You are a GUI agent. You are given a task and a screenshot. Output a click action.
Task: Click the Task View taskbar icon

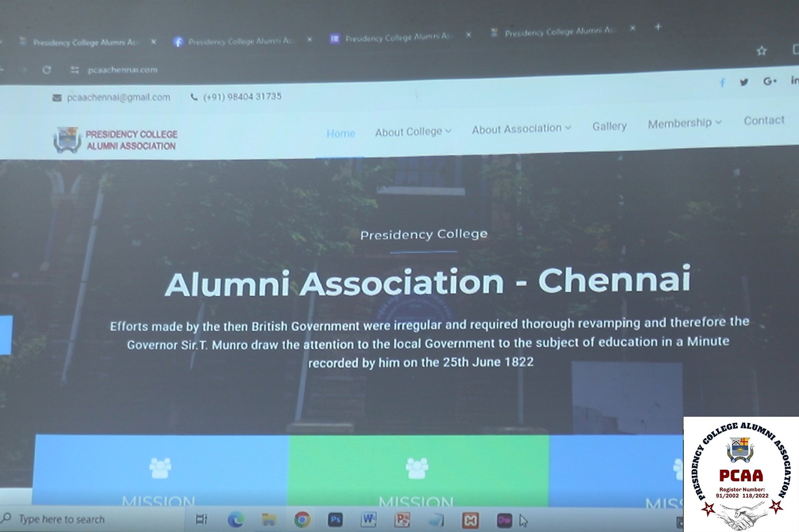pyautogui.click(x=201, y=520)
